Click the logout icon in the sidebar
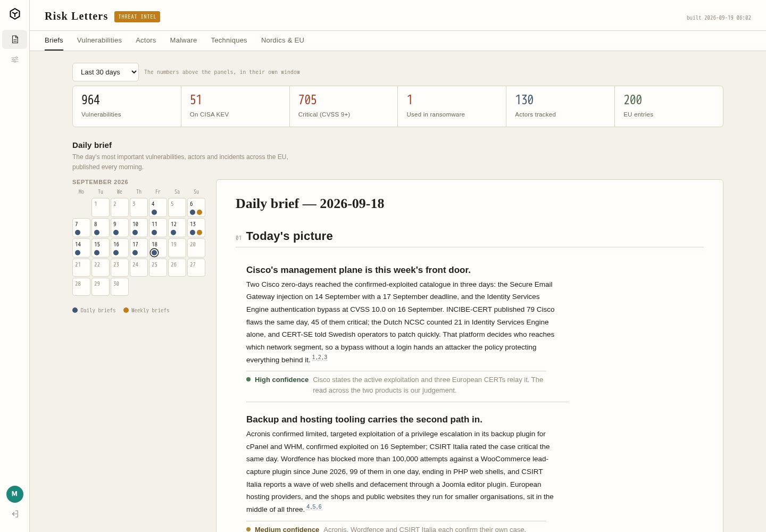Image resolution: width=766 pixels, height=532 pixels. click(15, 514)
